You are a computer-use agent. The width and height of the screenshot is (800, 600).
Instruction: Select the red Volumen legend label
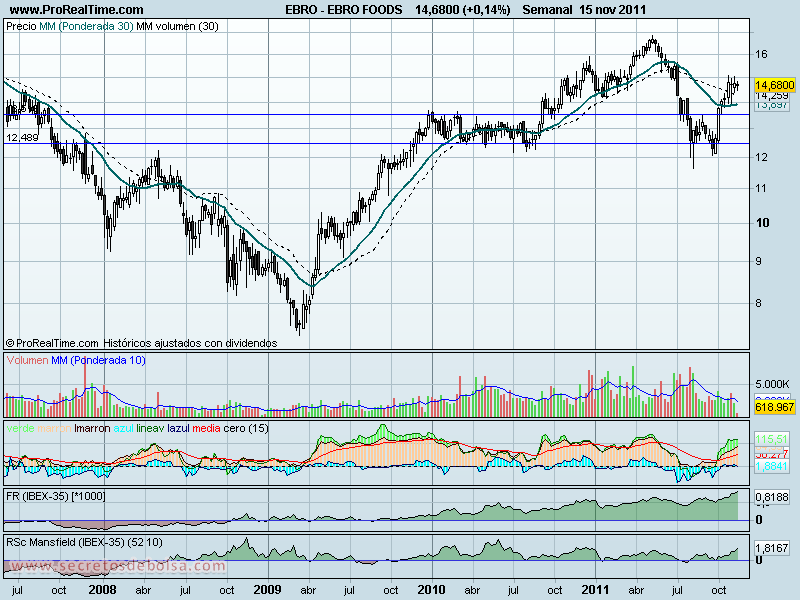click(28, 360)
